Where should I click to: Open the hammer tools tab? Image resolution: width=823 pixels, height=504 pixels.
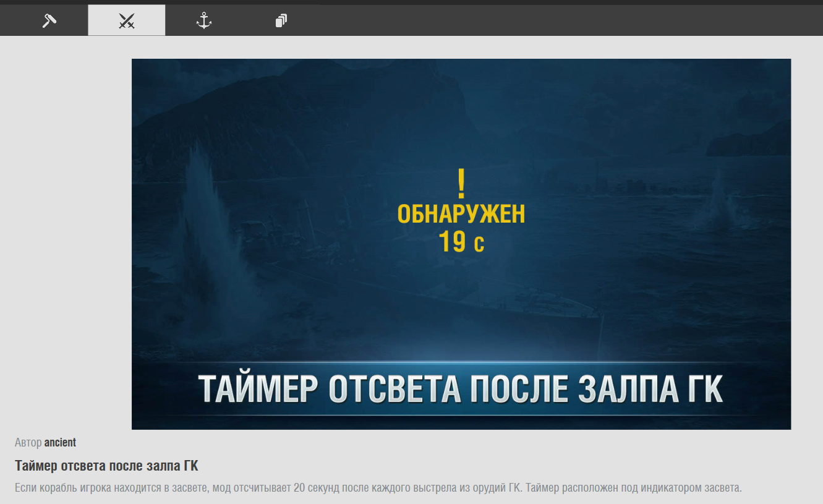tap(49, 21)
